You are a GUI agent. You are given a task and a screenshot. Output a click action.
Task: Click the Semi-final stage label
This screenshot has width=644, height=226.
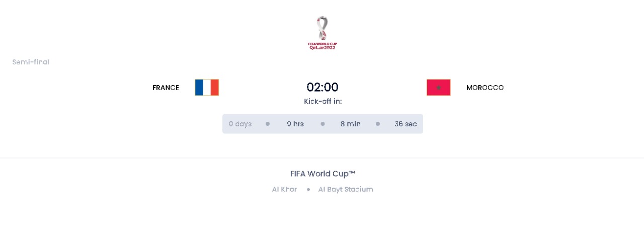click(31, 62)
